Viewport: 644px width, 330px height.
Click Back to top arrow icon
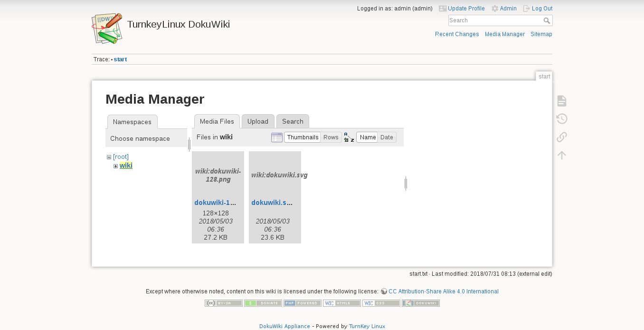coord(561,155)
